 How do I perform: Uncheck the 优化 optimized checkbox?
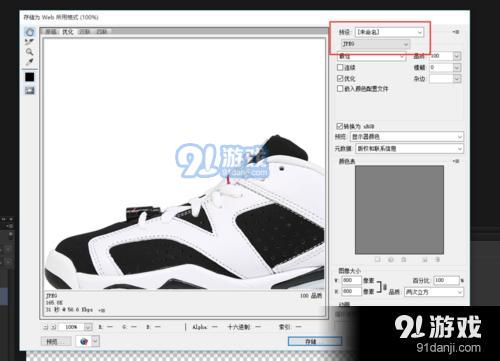pyautogui.click(x=340, y=78)
